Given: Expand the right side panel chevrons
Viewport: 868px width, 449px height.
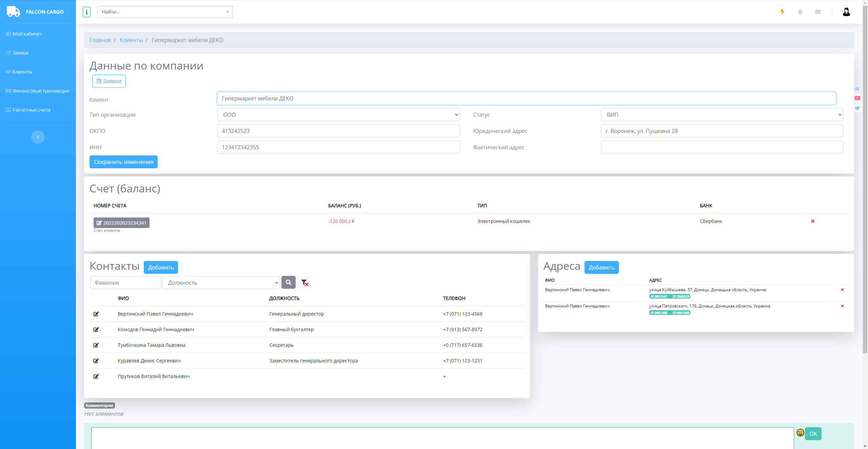Looking at the screenshot, I should tap(857, 89).
